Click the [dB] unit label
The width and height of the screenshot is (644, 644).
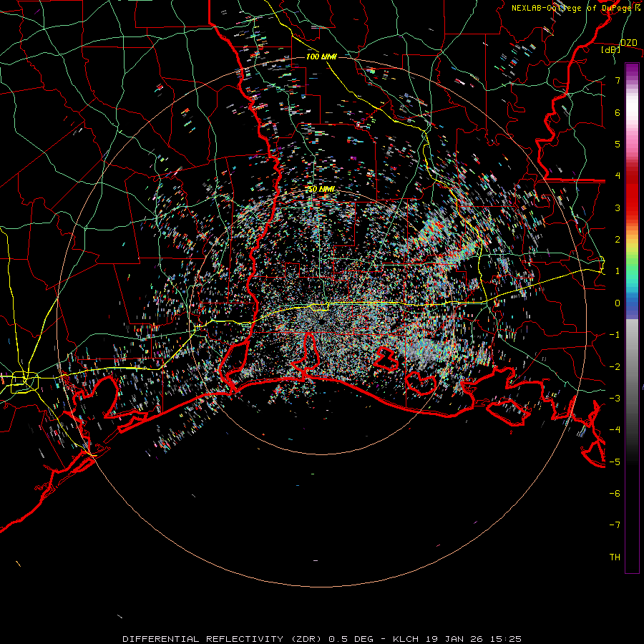point(611,49)
